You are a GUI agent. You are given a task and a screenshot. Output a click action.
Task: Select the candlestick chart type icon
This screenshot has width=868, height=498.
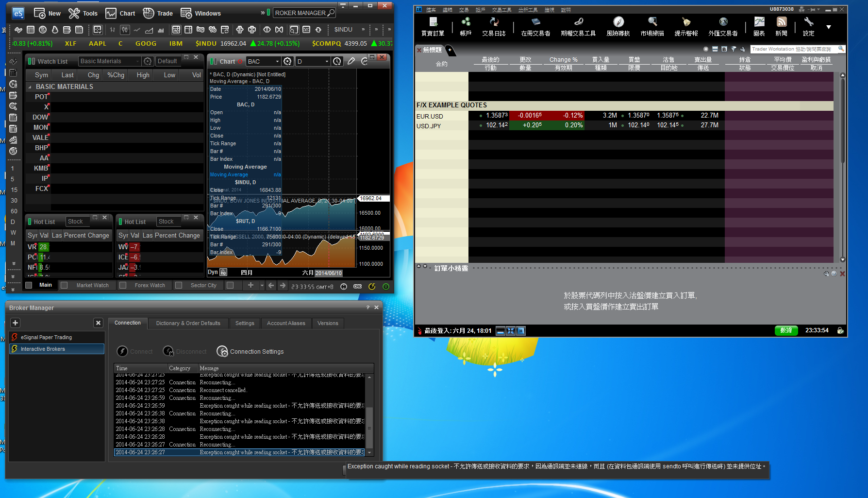coord(125,30)
